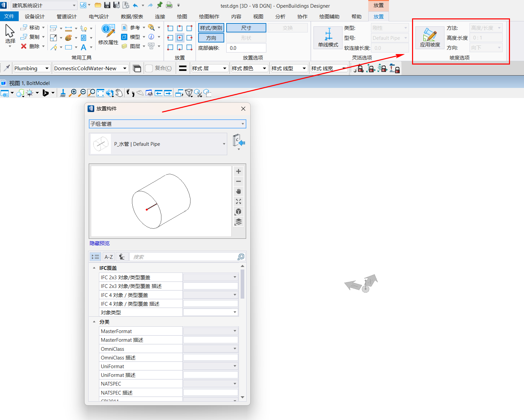Select the pan view hand tool
This screenshot has height=420, width=524.
click(x=119, y=93)
